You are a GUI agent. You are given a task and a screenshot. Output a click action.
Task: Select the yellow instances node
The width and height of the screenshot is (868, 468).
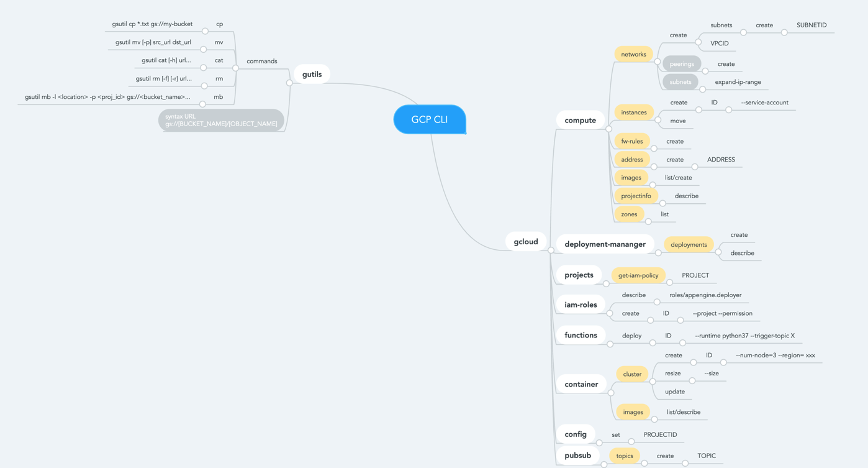(x=634, y=112)
